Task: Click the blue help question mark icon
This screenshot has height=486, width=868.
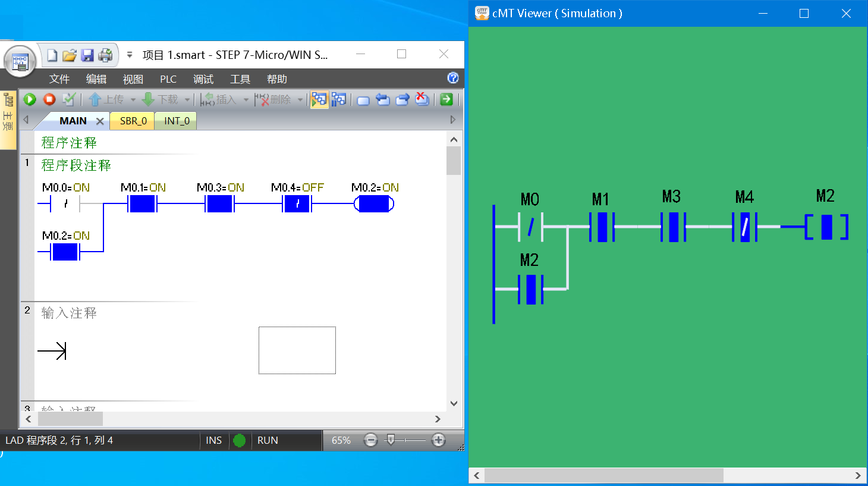Action: click(453, 78)
